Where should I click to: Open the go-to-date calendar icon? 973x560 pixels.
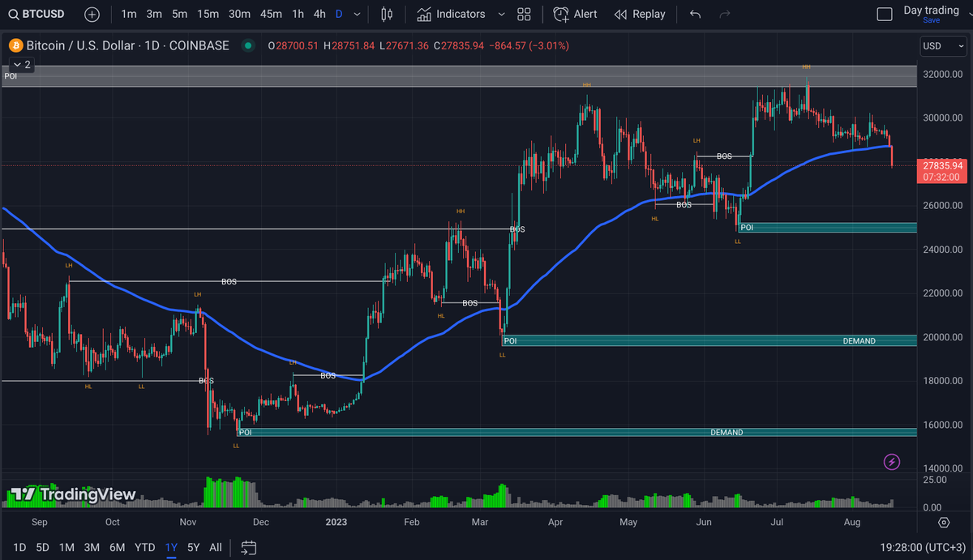(x=248, y=547)
